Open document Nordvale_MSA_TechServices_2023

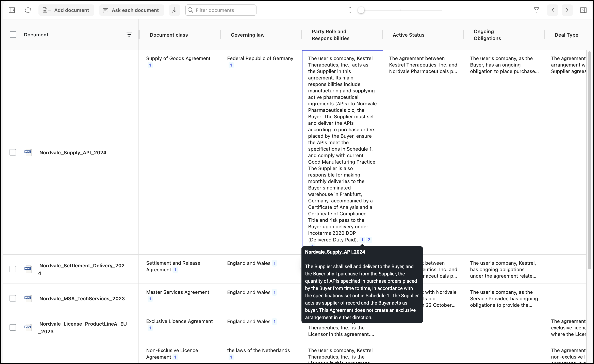click(82, 298)
